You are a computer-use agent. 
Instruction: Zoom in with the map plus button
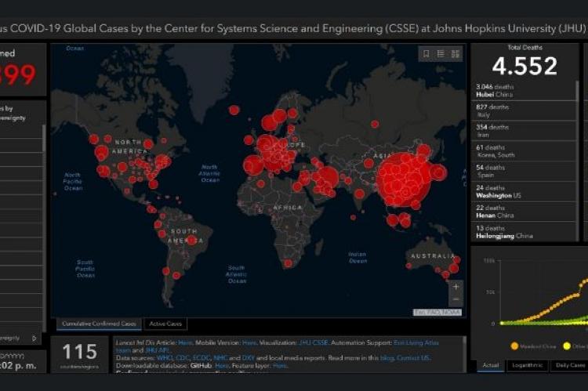point(456,287)
